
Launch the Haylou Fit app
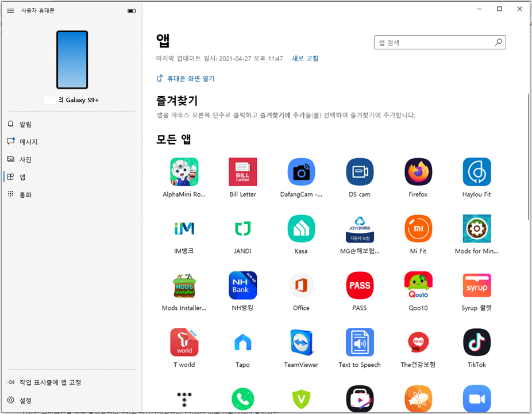point(477,172)
